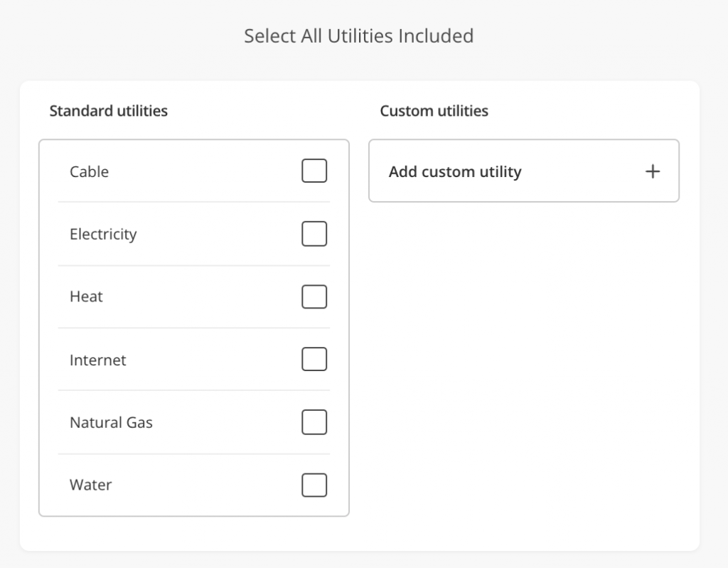Click the Custom utilities heading
728x568 pixels.
pyautogui.click(x=434, y=111)
